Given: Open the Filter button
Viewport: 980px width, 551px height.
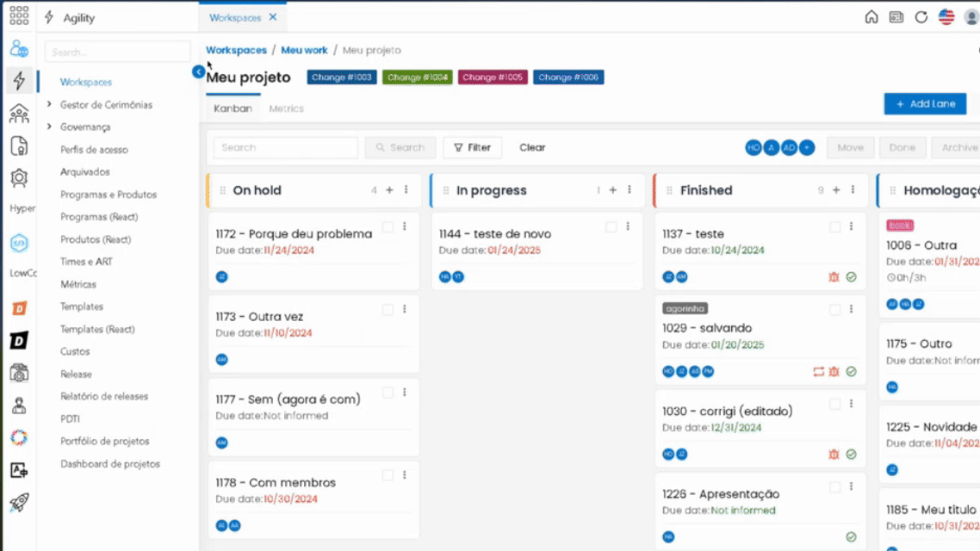Looking at the screenshot, I should pyautogui.click(x=472, y=147).
